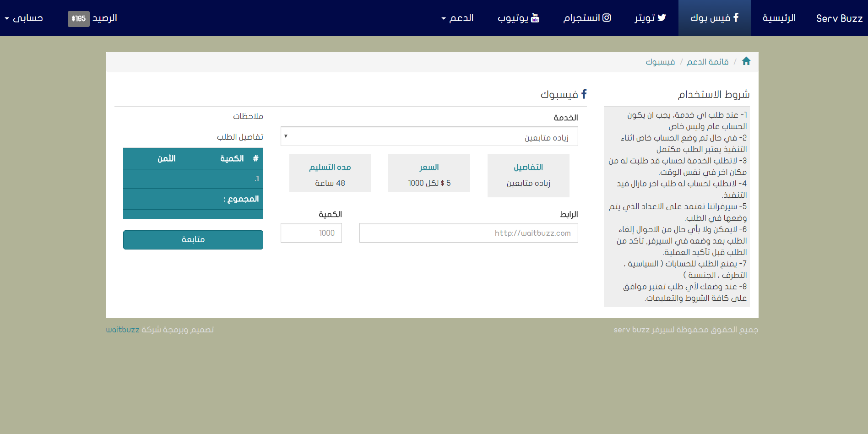Viewport: 868px width, 434px height.
Task: Click the الخدمة field label
Action: [x=566, y=118]
